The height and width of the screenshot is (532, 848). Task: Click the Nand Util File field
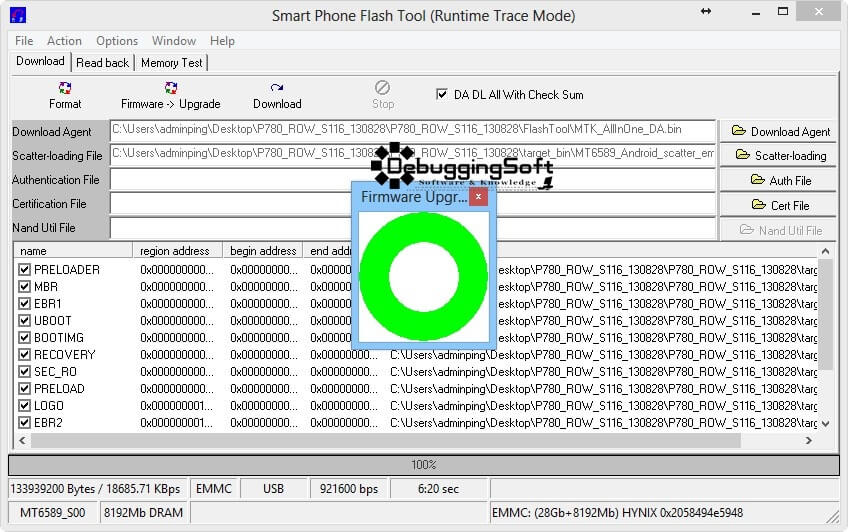click(x=413, y=228)
